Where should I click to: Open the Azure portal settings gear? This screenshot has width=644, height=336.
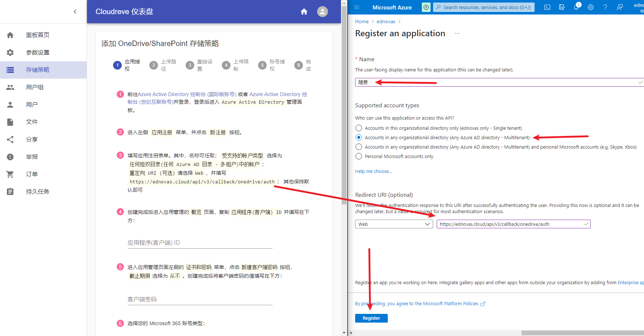590,7
